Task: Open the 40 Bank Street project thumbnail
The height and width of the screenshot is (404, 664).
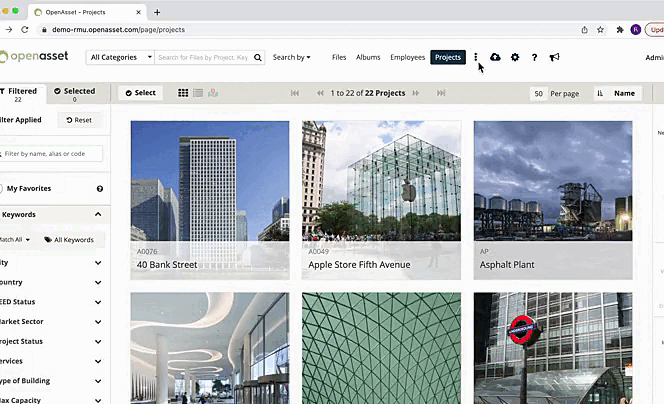Action: tap(210, 200)
